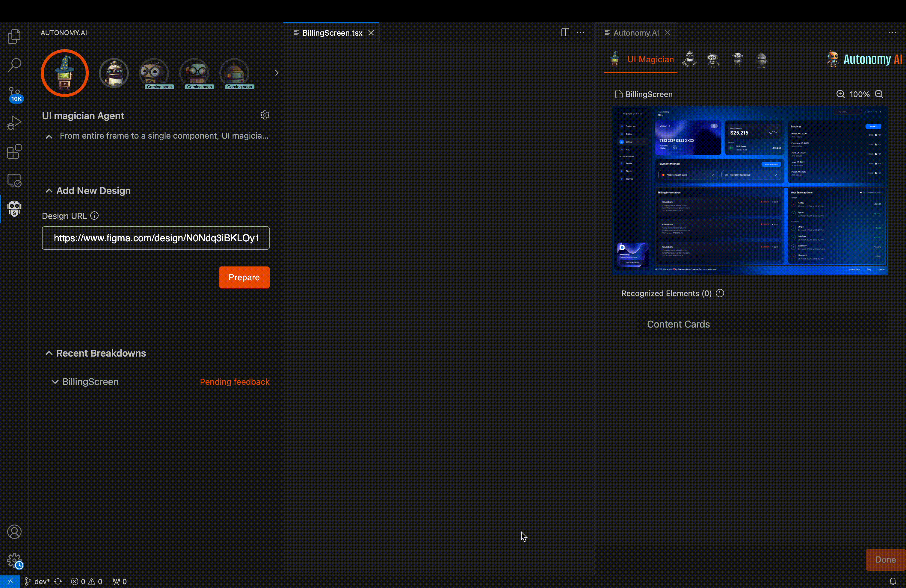Open the Search view in activity bar
The image size is (906, 588).
pos(14,65)
